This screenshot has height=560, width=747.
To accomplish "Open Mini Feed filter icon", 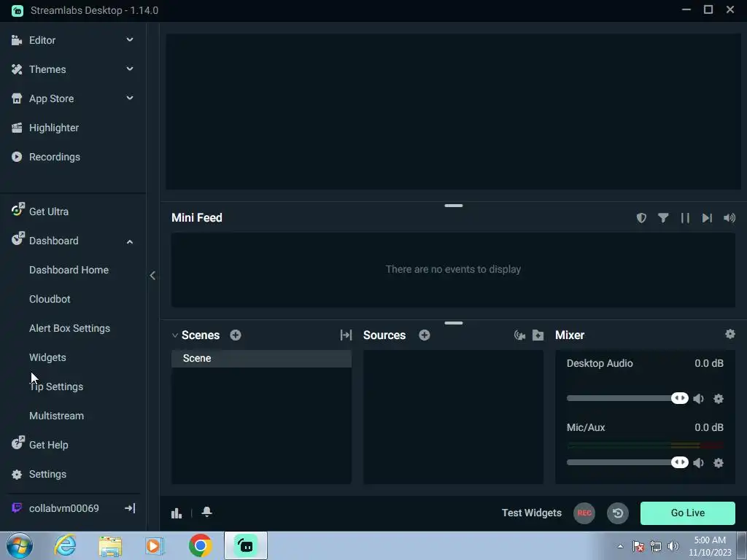I will click(x=663, y=217).
